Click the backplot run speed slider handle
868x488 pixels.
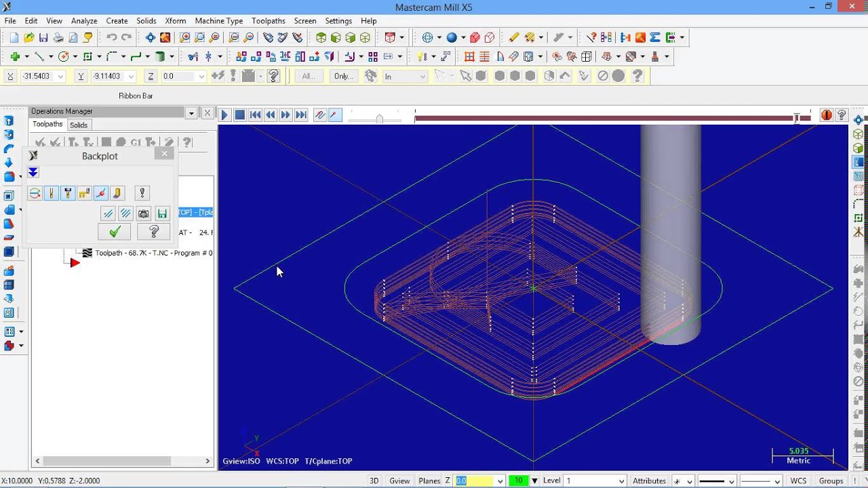[380, 119]
